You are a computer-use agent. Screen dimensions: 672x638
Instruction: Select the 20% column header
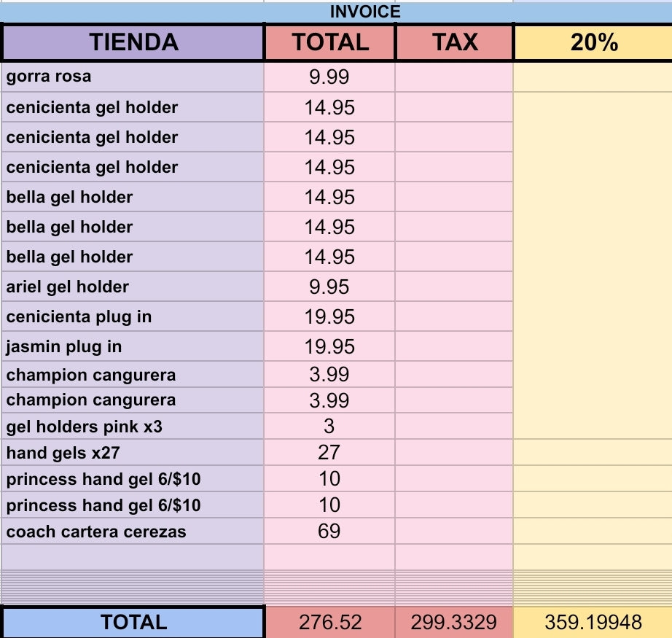coord(593,42)
